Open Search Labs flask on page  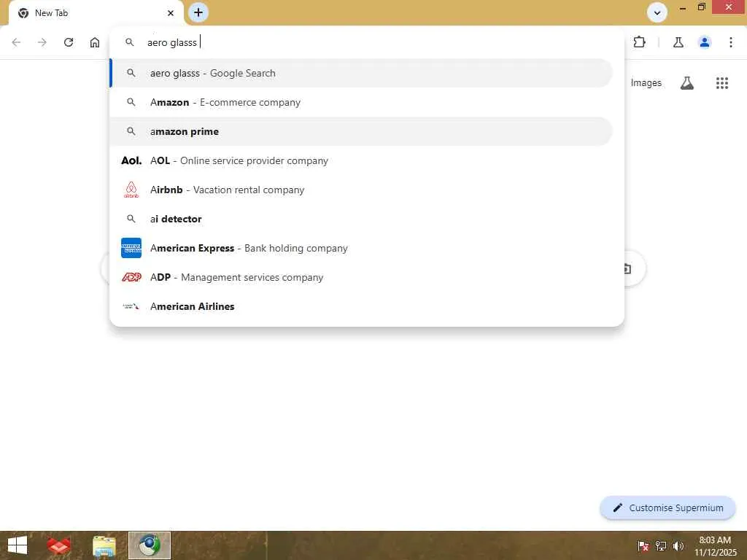point(687,83)
